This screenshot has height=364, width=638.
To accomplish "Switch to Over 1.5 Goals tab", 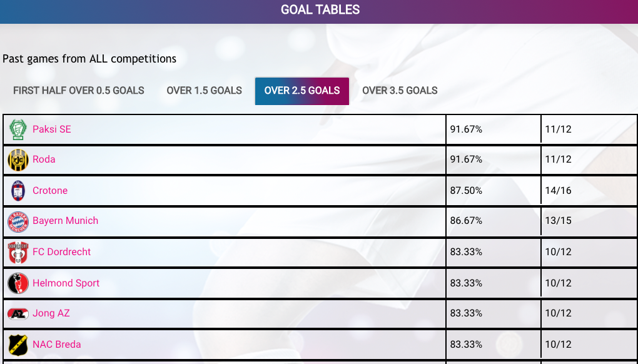I will coord(205,90).
